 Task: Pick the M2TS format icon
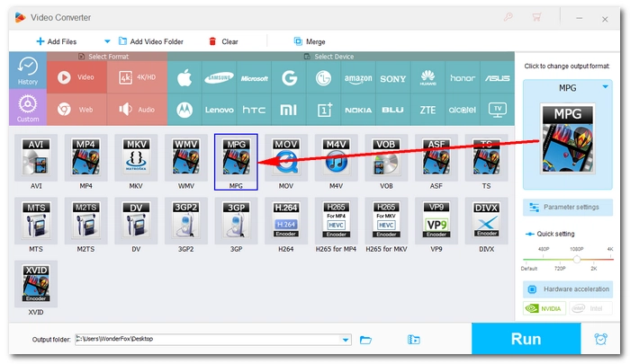click(85, 221)
